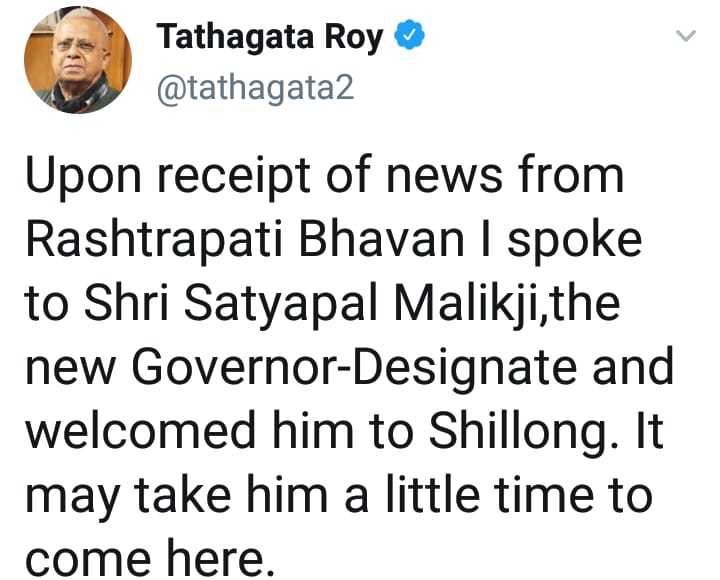Click the blue verified checkmark badge
The image size is (720, 580).
(x=410, y=35)
